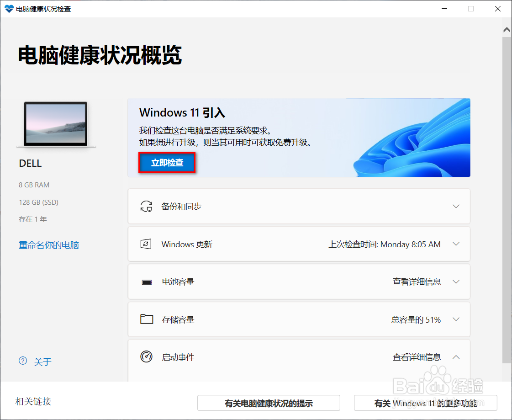The height and width of the screenshot is (420, 512).
Task: Expand the 备份和同步 section chevron
Action: [x=456, y=207]
